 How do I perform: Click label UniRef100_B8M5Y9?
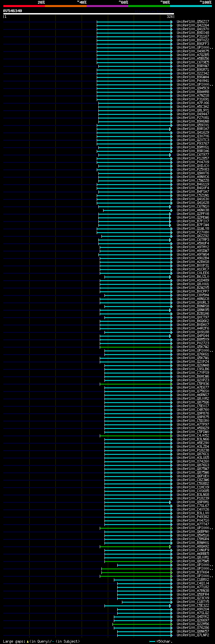[193, 339]
